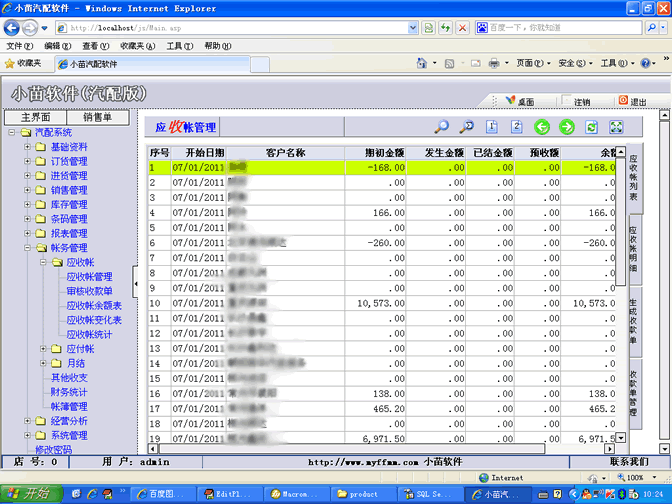Open 应收帐变化表 in the tree
This screenshot has width=672, height=504.
94,320
